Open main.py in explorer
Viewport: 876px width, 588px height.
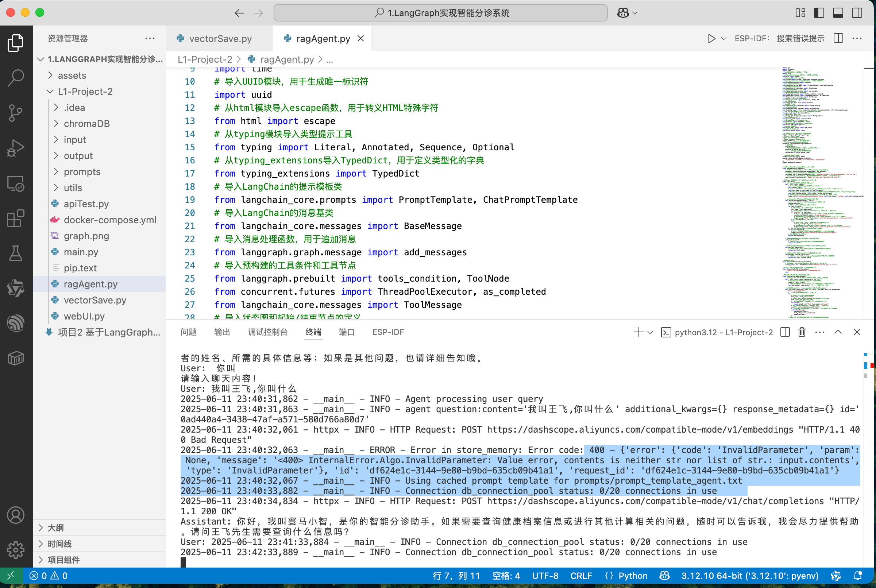99,252
